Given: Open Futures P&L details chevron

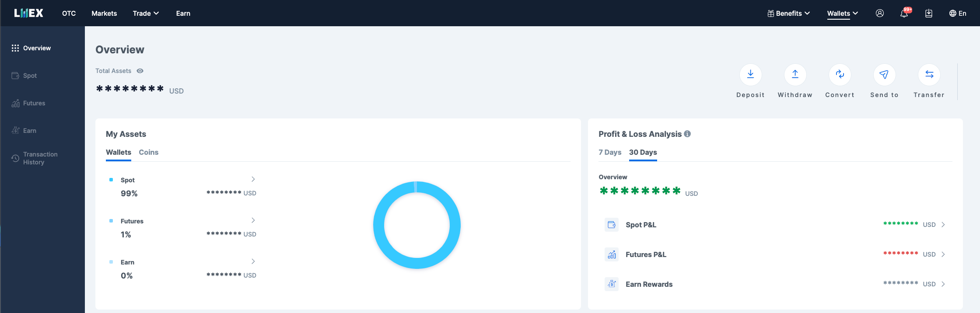Looking at the screenshot, I should point(943,254).
